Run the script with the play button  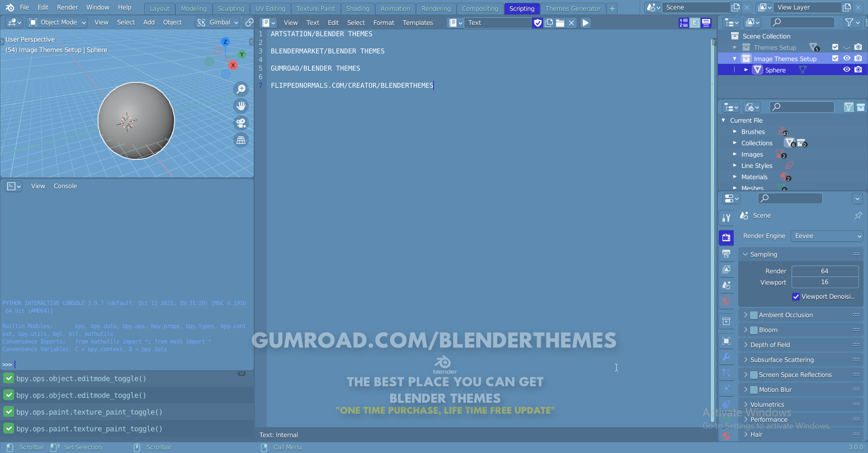[585, 23]
